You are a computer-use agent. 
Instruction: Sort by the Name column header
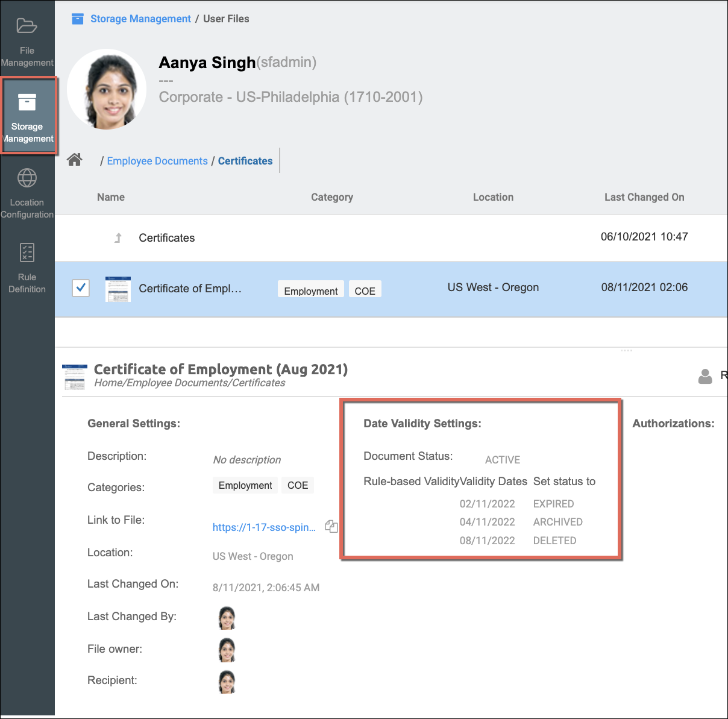(111, 197)
